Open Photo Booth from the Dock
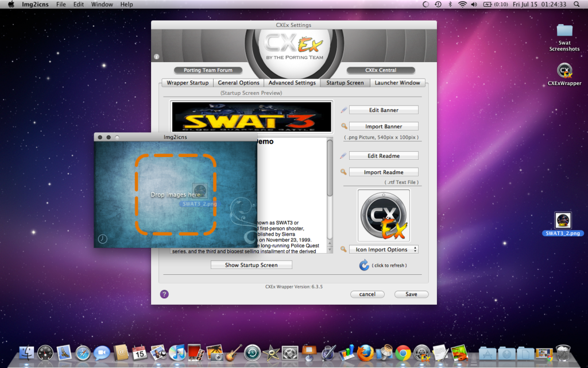 196,354
